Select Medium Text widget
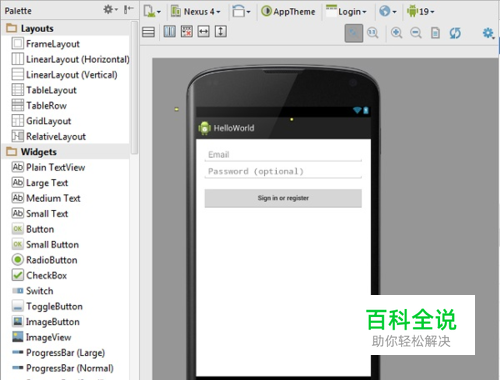The width and height of the screenshot is (500, 380). pyautogui.click(x=46, y=198)
